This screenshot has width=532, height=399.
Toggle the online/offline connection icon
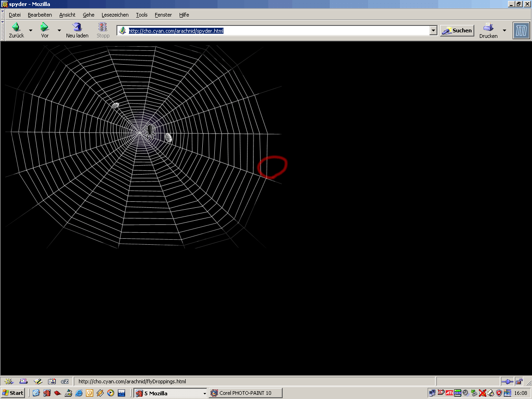(x=507, y=381)
